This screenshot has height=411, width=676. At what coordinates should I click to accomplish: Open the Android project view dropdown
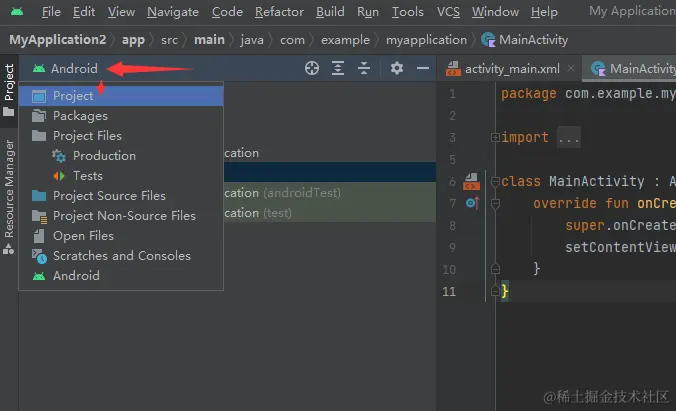pos(66,68)
